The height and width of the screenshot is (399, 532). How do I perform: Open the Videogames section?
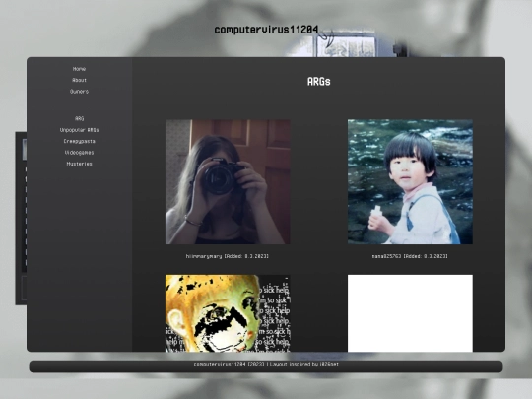tap(79, 153)
